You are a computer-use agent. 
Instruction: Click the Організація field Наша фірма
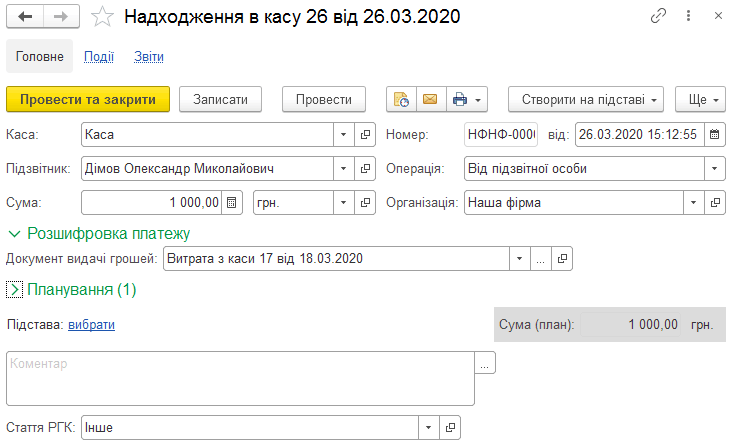pyautogui.click(x=574, y=203)
